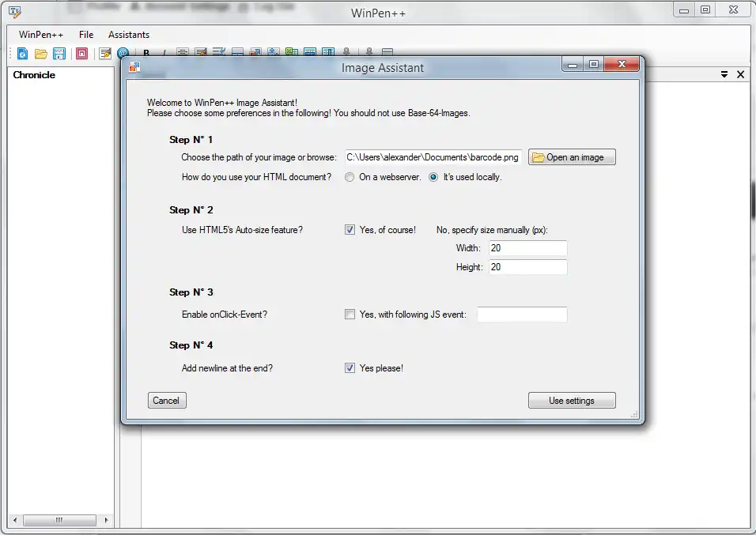This screenshot has height=535, width=756.
Task: Minimize the Image Assistant dialog
Action: [573, 65]
